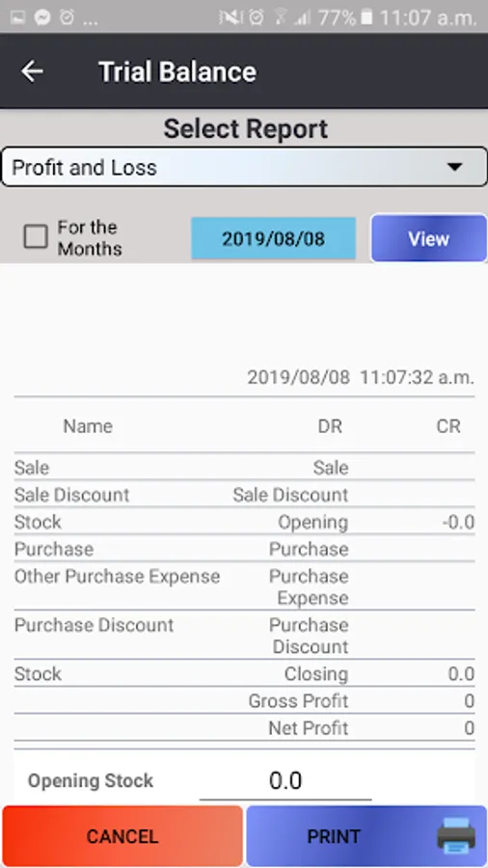Viewport: 488px width, 868px height.
Task: Click the Name column header
Action: 88,425
